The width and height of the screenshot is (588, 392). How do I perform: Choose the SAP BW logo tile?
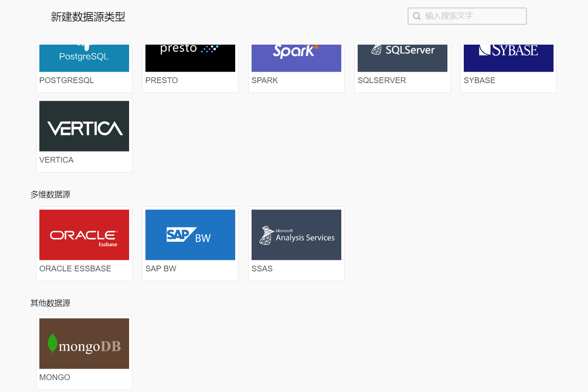coord(190,235)
